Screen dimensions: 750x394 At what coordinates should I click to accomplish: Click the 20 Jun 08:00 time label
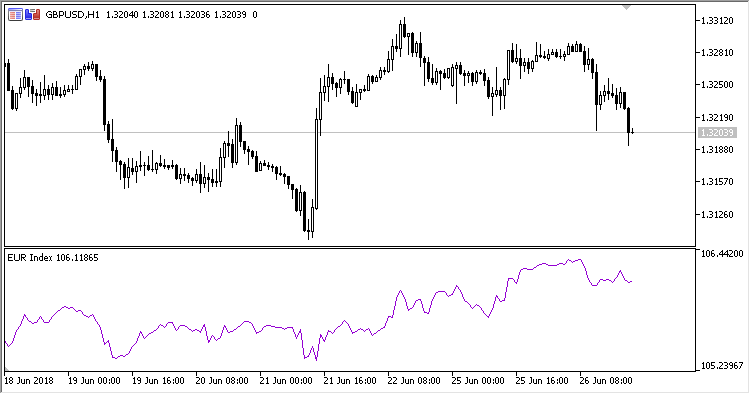(222, 381)
